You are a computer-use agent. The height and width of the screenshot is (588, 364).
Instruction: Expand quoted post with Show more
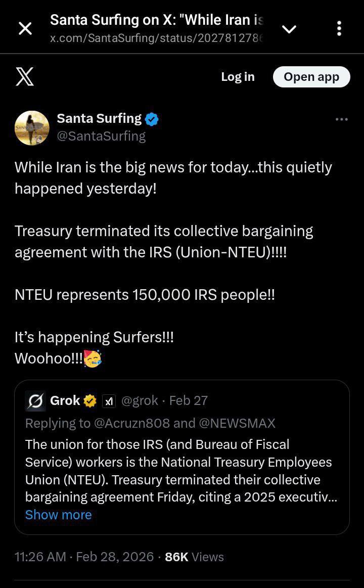click(x=59, y=515)
